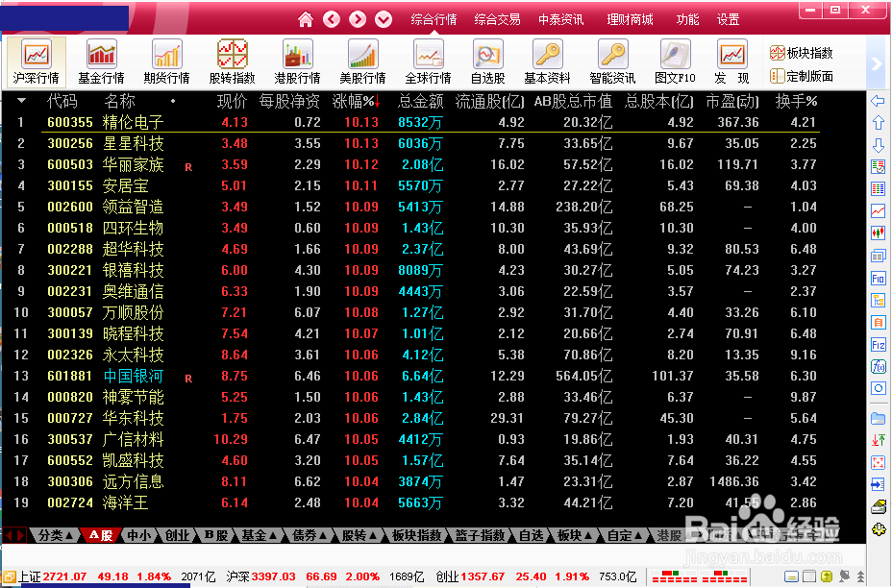This screenshot has height=588, width=892.
Task: Switch to 自选 tab
Action: (532, 535)
